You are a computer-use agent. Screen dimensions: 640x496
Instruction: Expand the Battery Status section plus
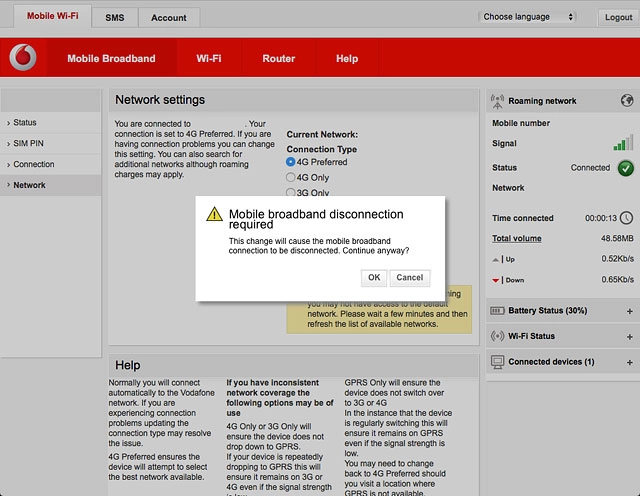pyautogui.click(x=629, y=311)
